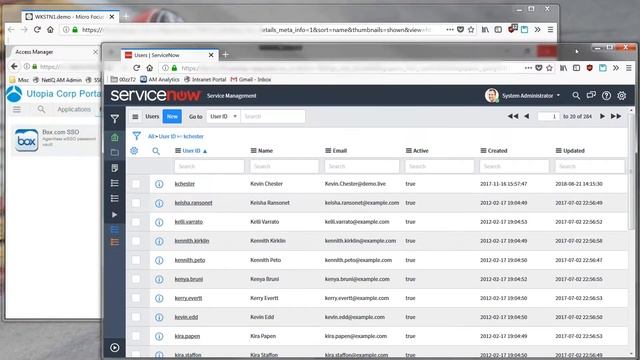Preview kchester record via info icon
Screen dimensions: 640x360
coord(159,184)
